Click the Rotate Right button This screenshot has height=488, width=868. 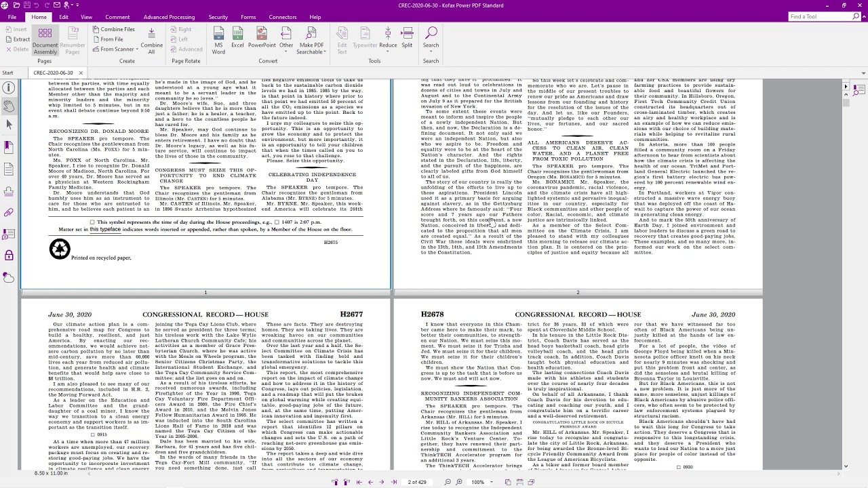point(181,29)
